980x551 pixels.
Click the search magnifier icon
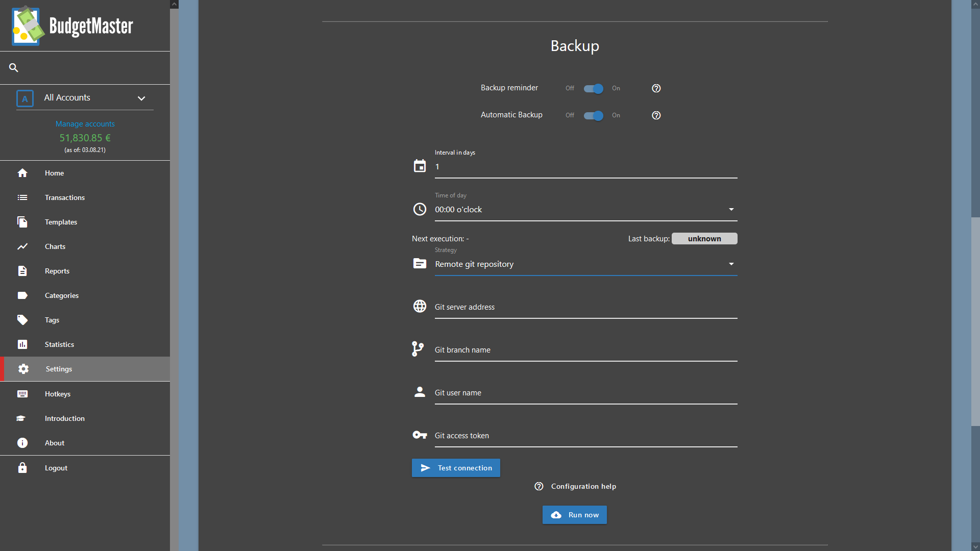click(14, 67)
